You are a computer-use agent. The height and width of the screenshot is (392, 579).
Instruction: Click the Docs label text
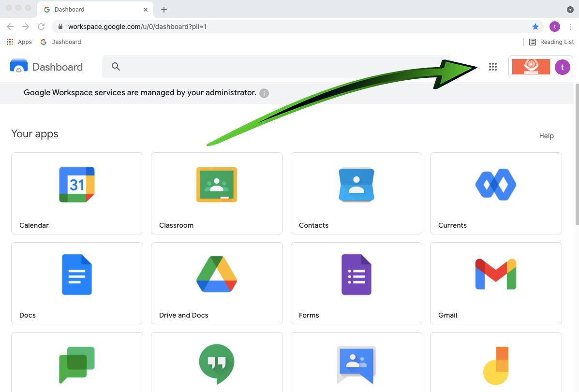coord(27,315)
